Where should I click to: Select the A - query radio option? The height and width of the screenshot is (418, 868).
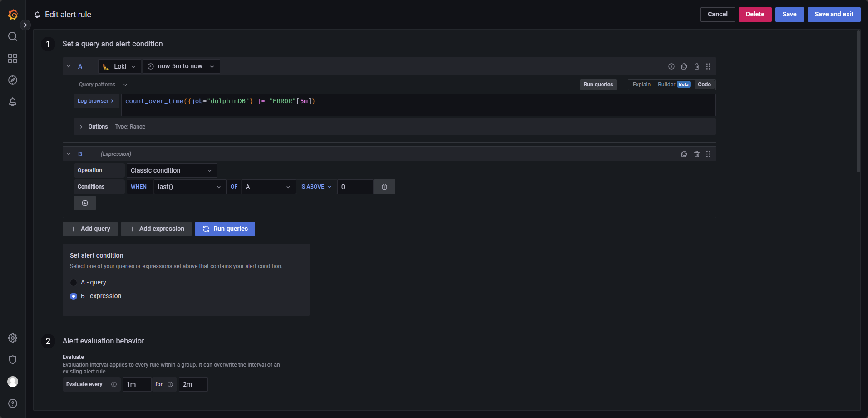click(74, 283)
